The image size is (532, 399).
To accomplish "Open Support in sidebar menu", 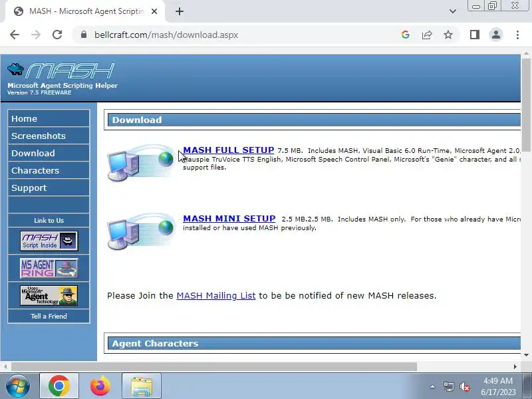I will click(49, 188).
